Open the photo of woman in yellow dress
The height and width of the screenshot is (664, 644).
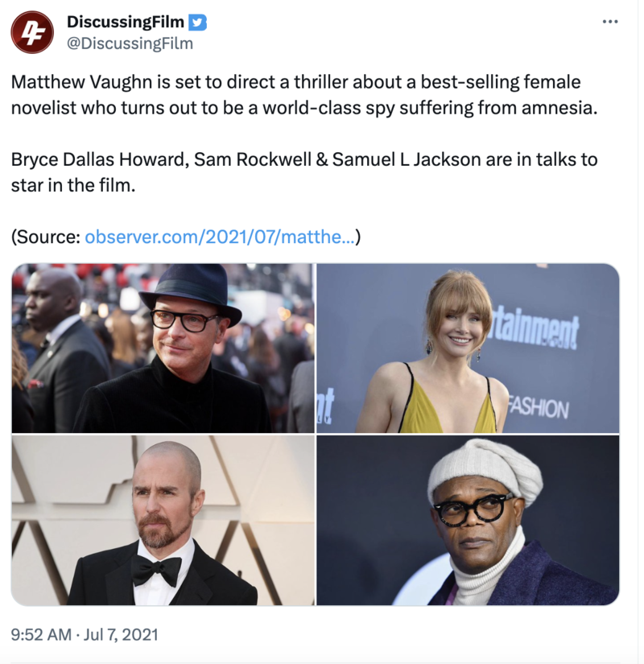tap(468, 348)
